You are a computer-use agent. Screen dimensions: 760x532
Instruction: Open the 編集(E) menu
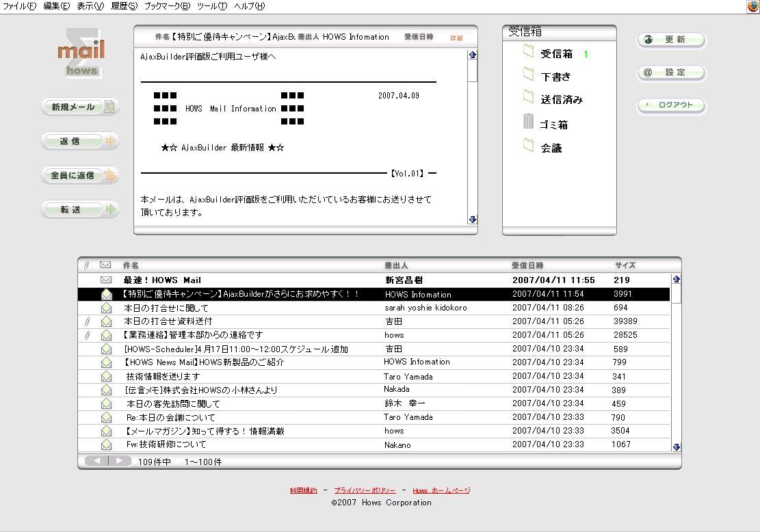(56, 6)
